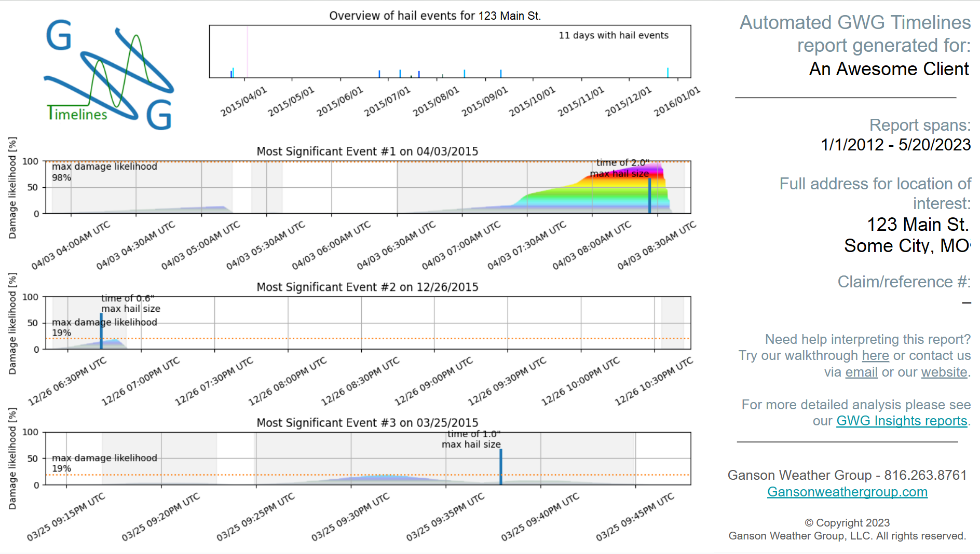Image resolution: width=980 pixels, height=554 pixels.
Task: Click the late-December cyan bar in overview chart
Action: tap(668, 73)
